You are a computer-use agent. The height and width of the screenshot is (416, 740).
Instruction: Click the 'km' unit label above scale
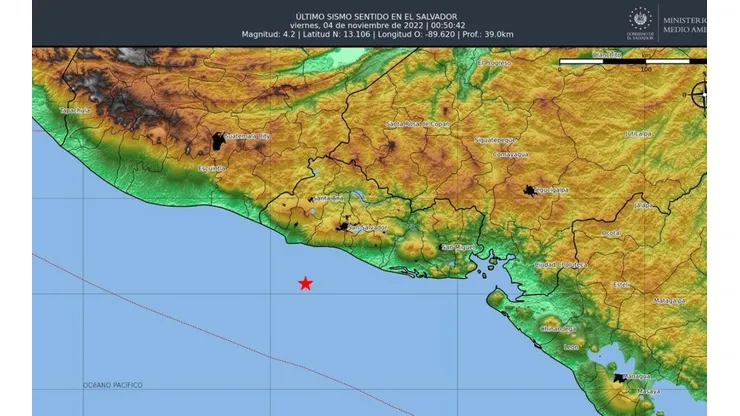point(648,55)
